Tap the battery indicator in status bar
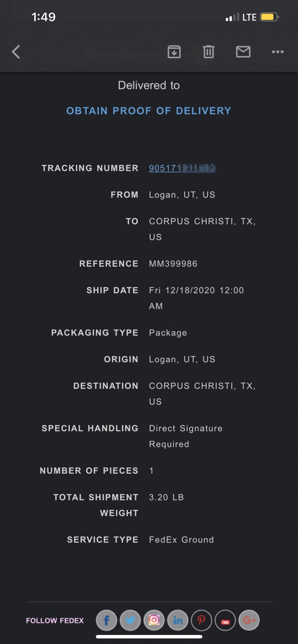Viewport: 298px width, 644px height. [269, 17]
